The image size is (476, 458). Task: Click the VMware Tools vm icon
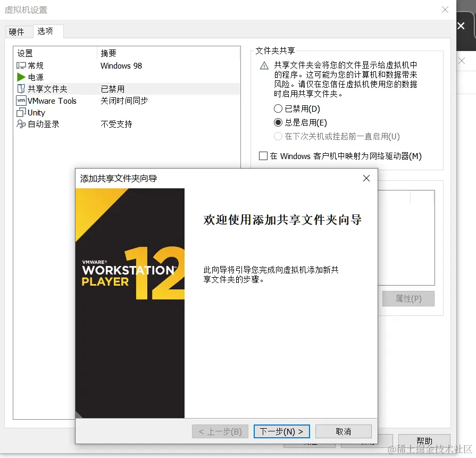(x=21, y=101)
